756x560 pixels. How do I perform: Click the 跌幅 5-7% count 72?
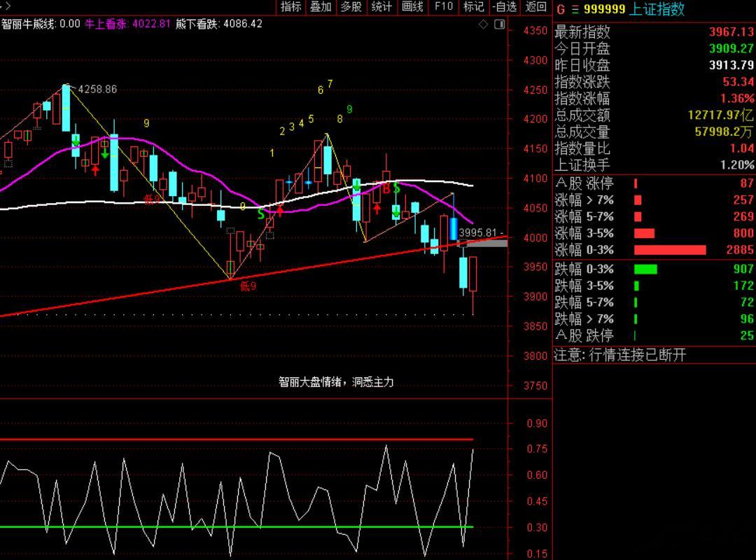(x=747, y=302)
